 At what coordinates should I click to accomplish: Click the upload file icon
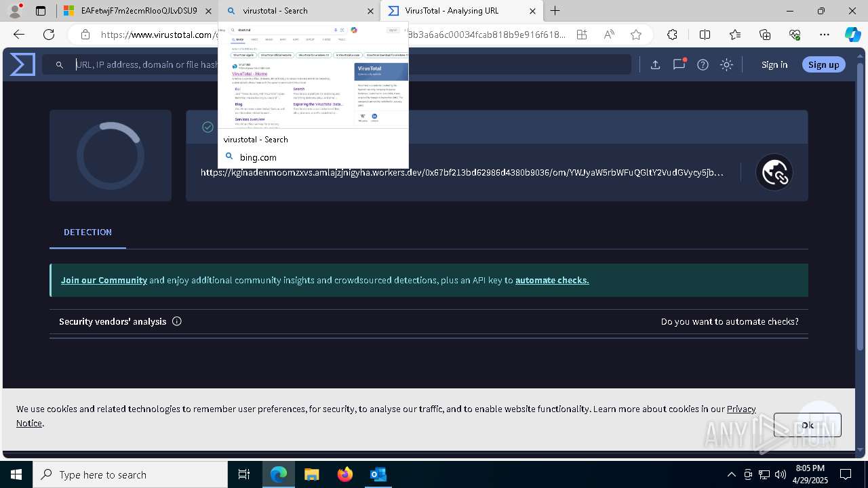tap(655, 64)
